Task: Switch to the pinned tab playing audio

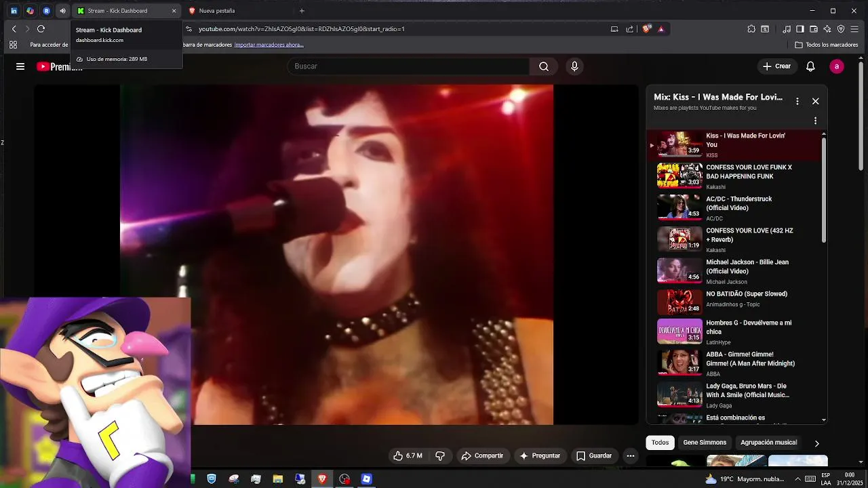Action: (x=62, y=11)
